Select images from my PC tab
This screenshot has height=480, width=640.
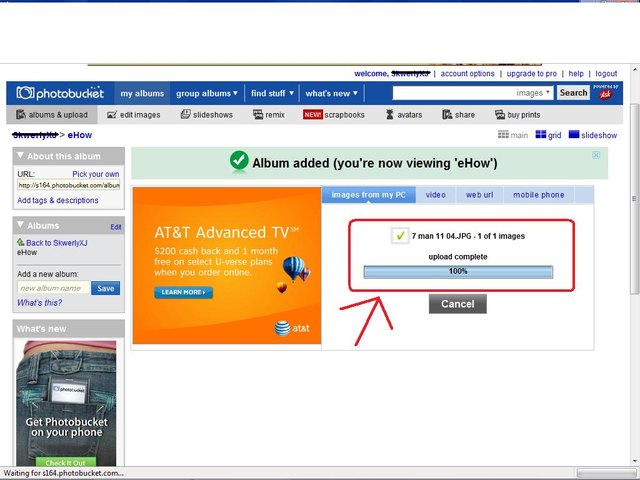coord(369,195)
